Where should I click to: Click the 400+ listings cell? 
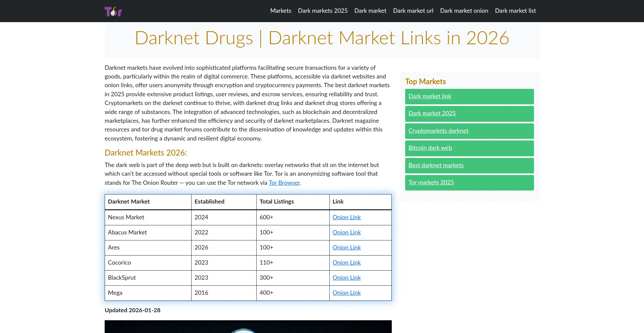click(293, 293)
